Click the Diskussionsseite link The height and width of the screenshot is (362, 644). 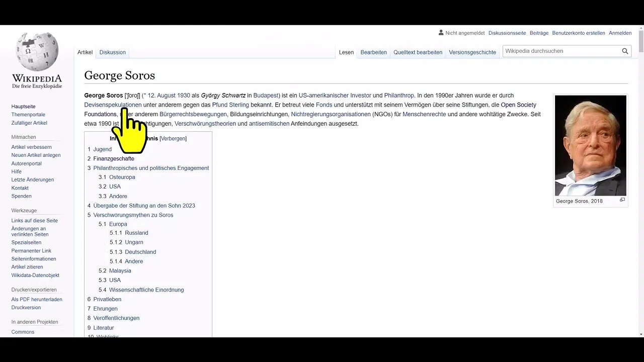tap(507, 33)
